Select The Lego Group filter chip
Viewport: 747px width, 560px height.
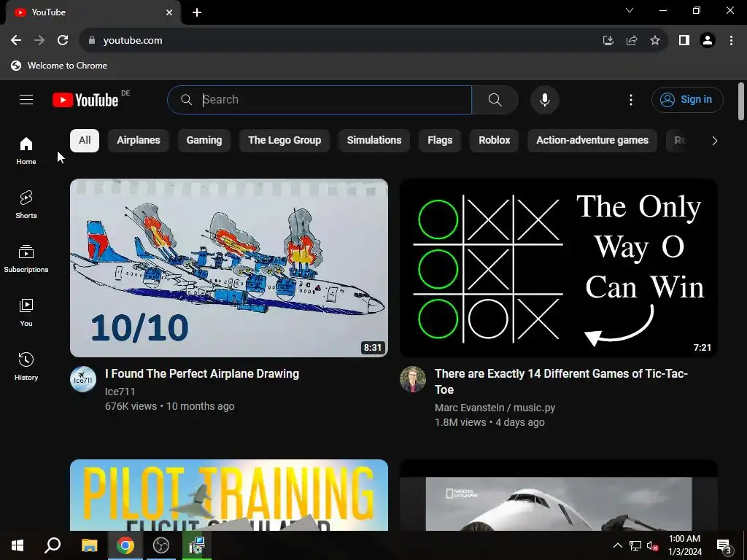(285, 141)
